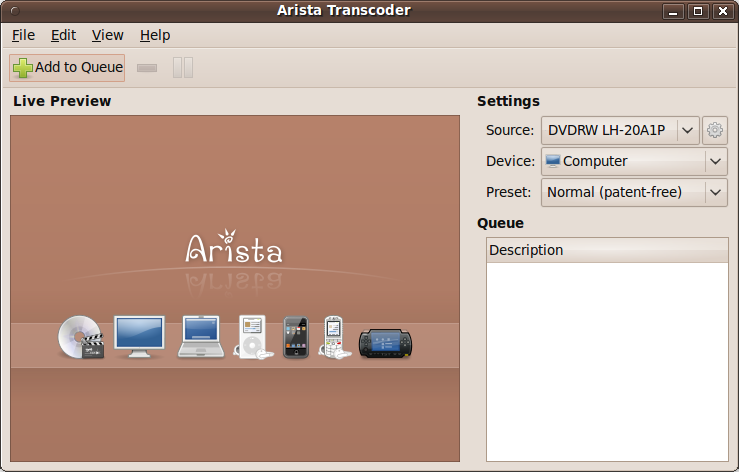Viewport: 739px width, 472px height.
Task: Open the Help menu
Action: [155, 35]
